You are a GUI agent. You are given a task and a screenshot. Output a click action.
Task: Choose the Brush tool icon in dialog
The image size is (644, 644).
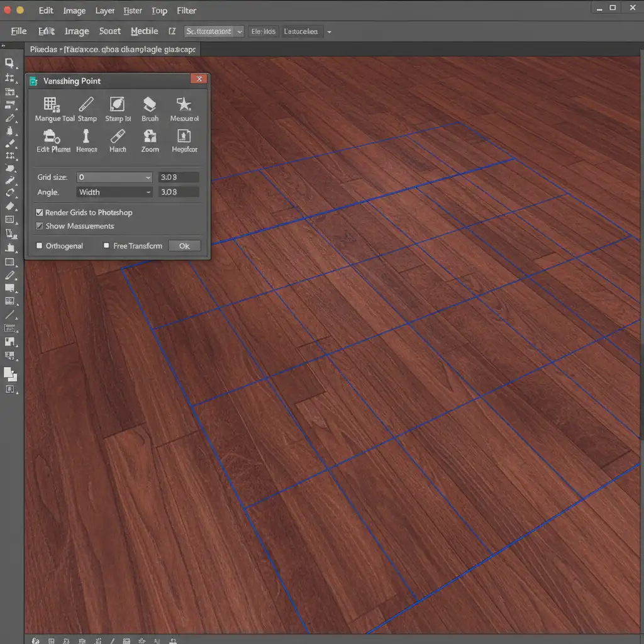click(150, 104)
